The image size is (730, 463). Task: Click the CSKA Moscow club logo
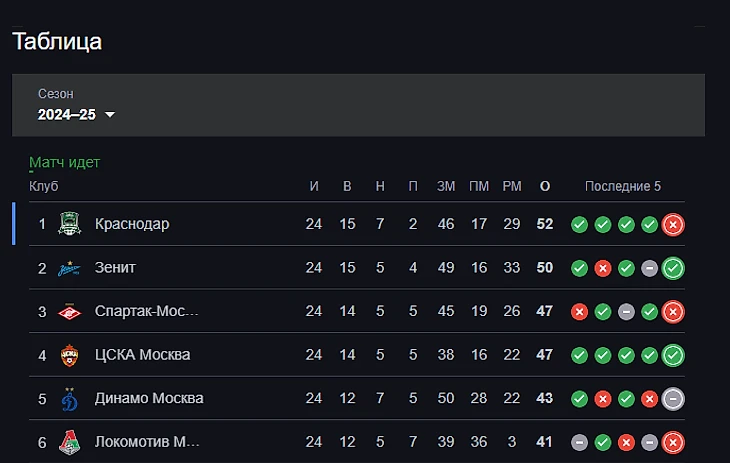69,355
